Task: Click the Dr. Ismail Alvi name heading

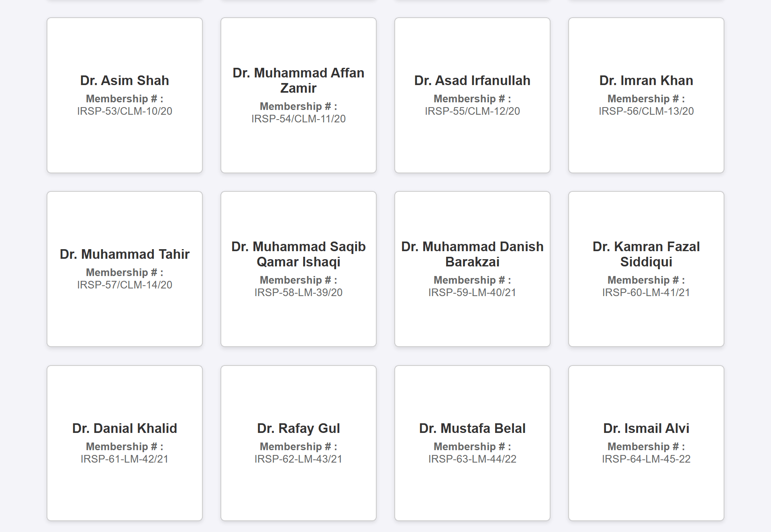Action: [x=646, y=428]
